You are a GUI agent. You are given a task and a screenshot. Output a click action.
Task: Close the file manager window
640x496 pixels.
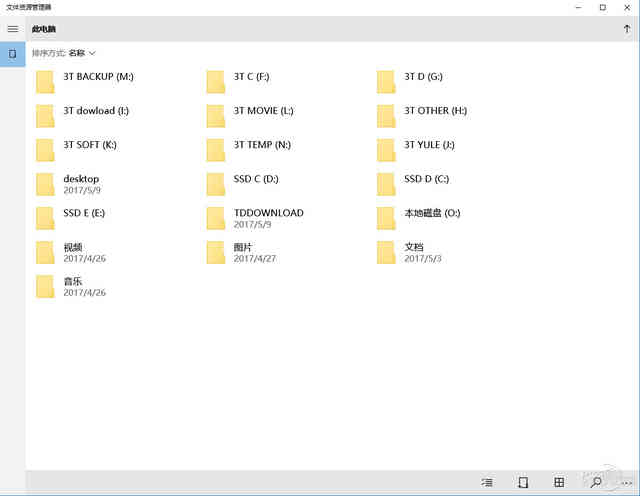pyautogui.click(x=627, y=7)
